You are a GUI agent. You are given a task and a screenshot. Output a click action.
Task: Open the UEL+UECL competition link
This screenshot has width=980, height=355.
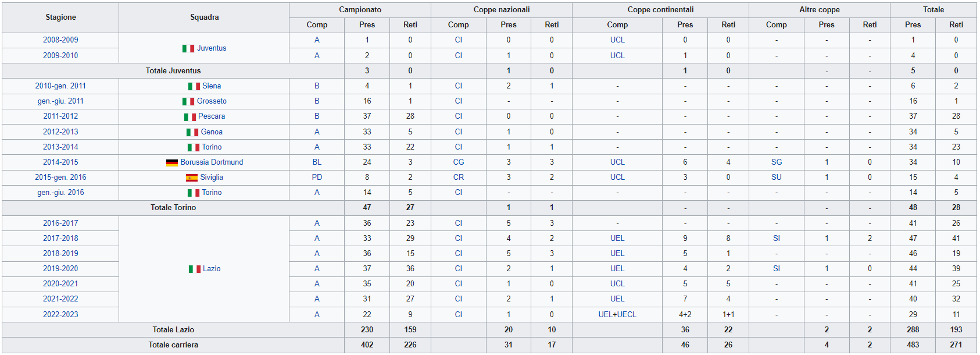pyautogui.click(x=617, y=314)
